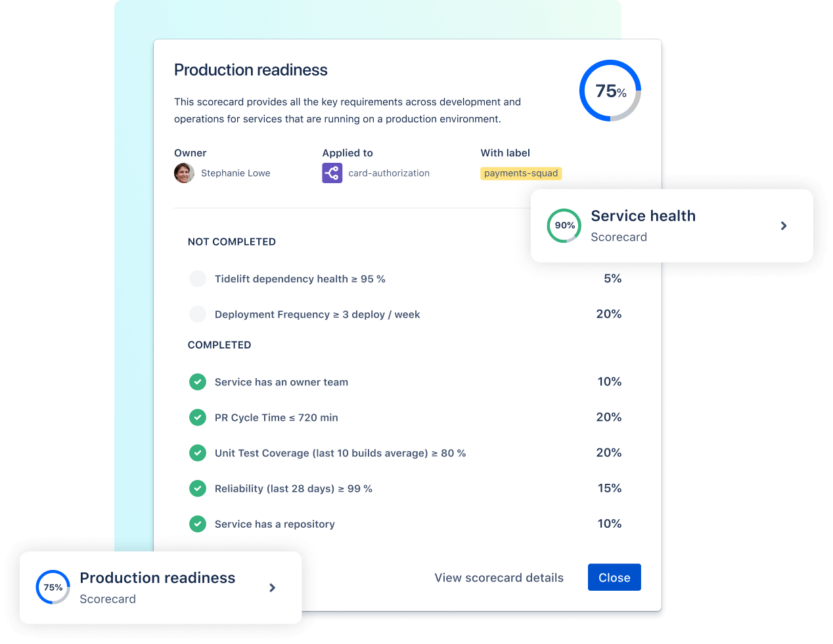Click the card-authorization component icon
The width and height of the screenshot is (833, 644).
(x=332, y=173)
